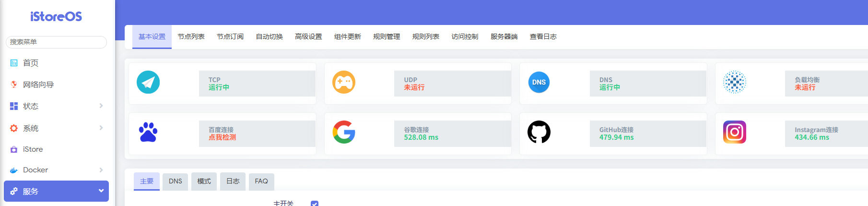Expand the 状态 menu chevron
The height and width of the screenshot is (206, 868).
point(101,106)
